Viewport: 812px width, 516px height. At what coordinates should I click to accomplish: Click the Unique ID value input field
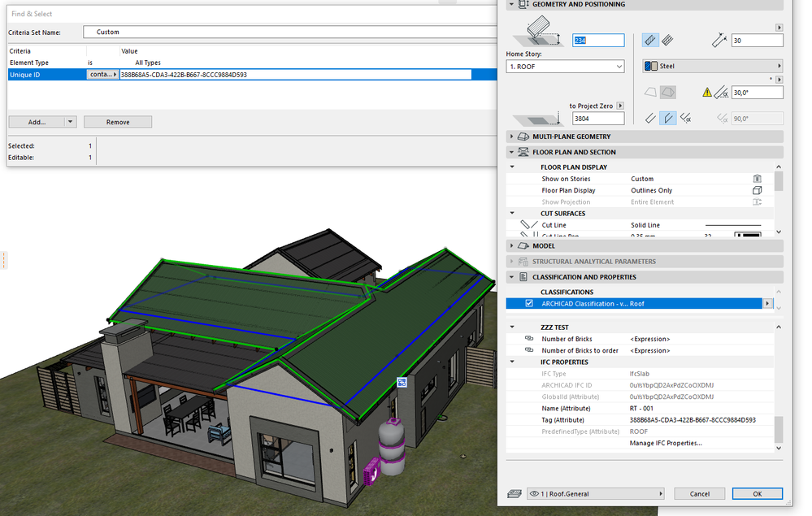(294, 75)
